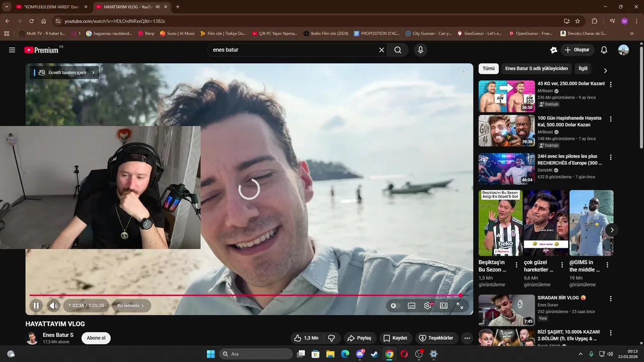Open '45 KG ver, 250.000 Dolar Kazan!' thumbnail
This screenshot has height=362, width=644.
tap(507, 96)
